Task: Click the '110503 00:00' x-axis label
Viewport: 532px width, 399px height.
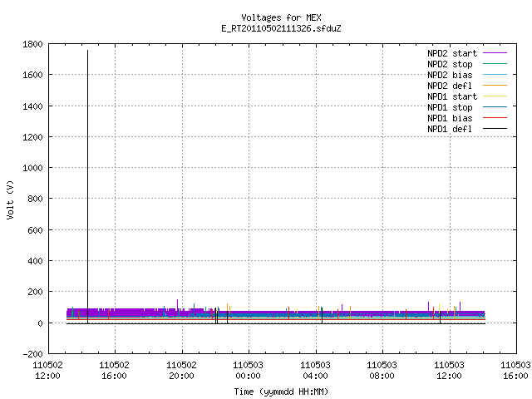Action: (x=248, y=371)
